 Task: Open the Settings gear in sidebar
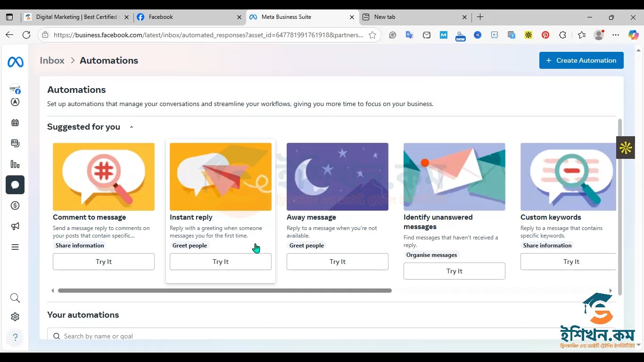coord(15,317)
